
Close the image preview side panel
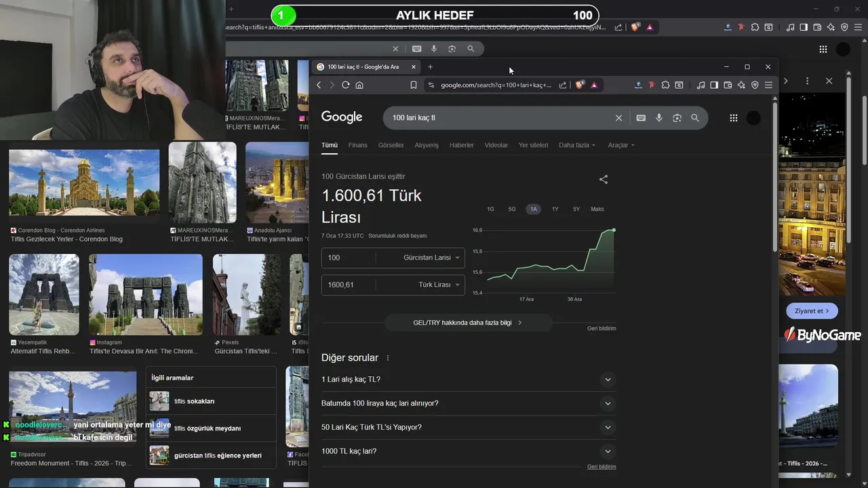[x=829, y=81]
